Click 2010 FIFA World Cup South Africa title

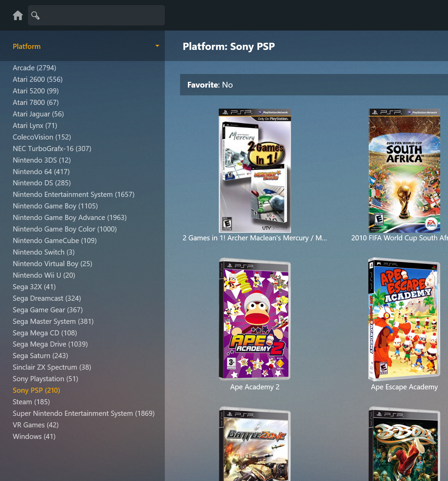click(400, 238)
